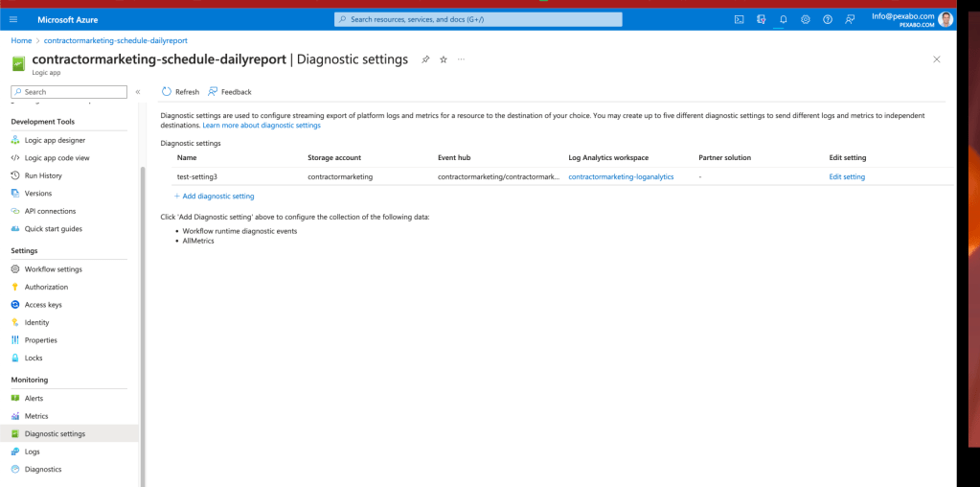Click the Metrics chart icon
The width and height of the screenshot is (980, 487).
point(15,416)
